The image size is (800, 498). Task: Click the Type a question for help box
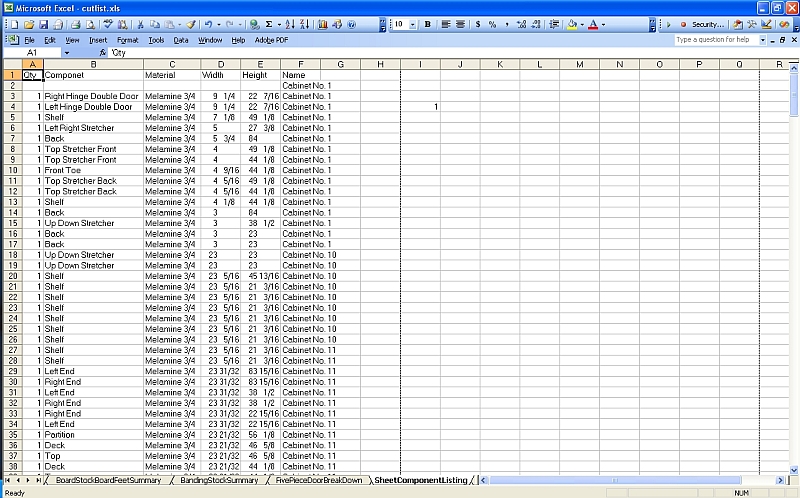(716, 40)
